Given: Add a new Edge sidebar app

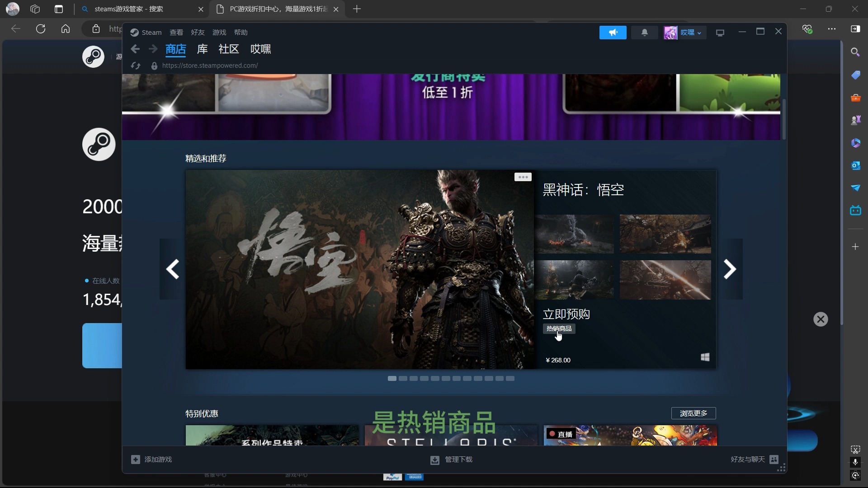Looking at the screenshot, I should coord(855,247).
